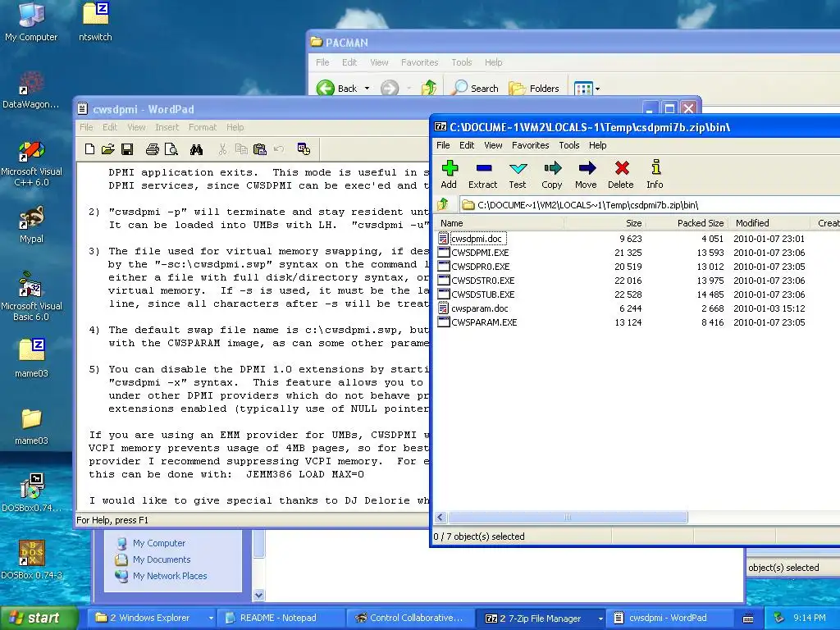This screenshot has width=840, height=630.
Task: Click the Print icon in WordPad toolbar
Action: pyautogui.click(x=152, y=149)
